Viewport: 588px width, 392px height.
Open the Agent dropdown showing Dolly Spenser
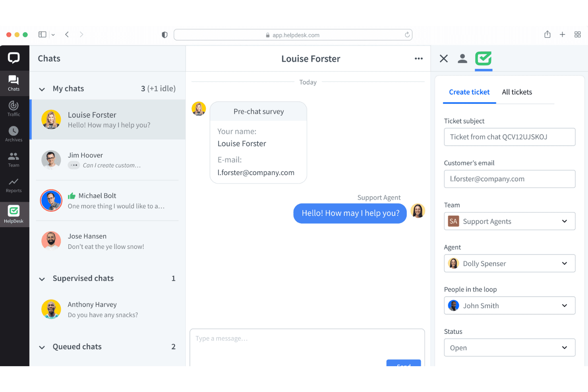click(x=510, y=263)
